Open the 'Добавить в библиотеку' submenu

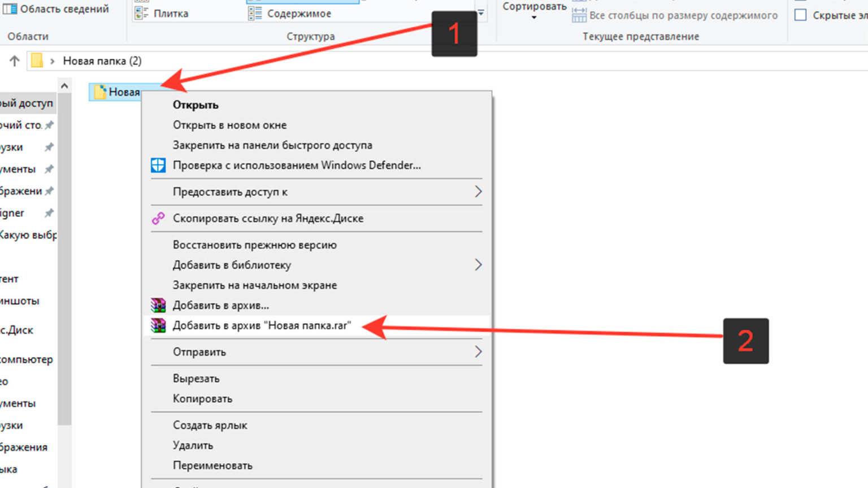(x=316, y=265)
